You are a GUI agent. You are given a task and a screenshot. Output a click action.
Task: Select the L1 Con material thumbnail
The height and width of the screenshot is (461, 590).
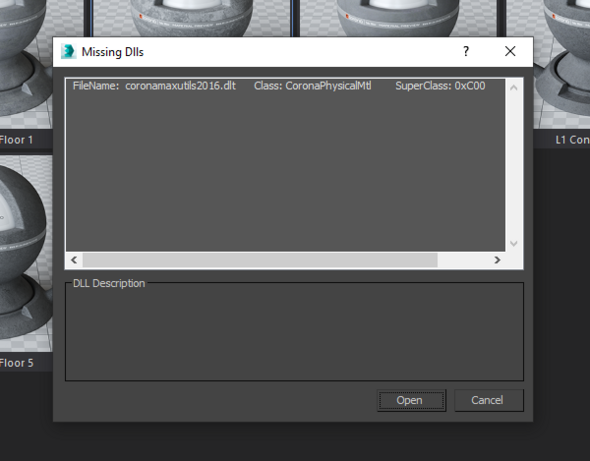point(562,64)
